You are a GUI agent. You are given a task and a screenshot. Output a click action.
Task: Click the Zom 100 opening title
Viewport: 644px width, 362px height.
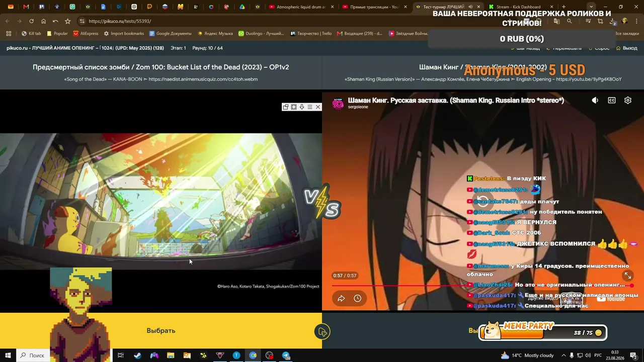point(161,67)
